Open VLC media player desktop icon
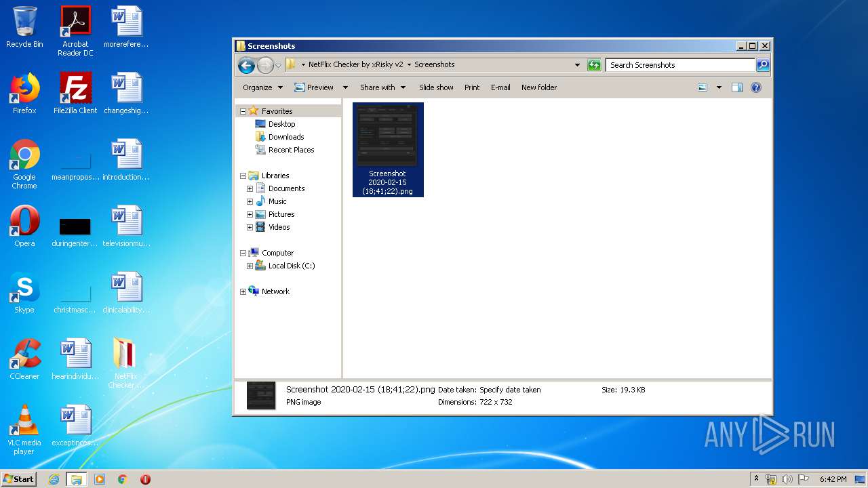 click(x=24, y=430)
